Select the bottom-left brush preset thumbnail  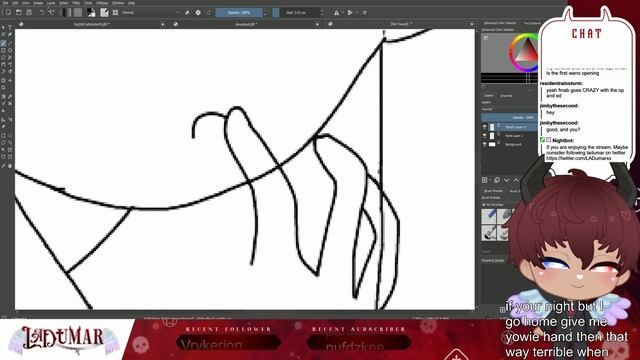489,233
